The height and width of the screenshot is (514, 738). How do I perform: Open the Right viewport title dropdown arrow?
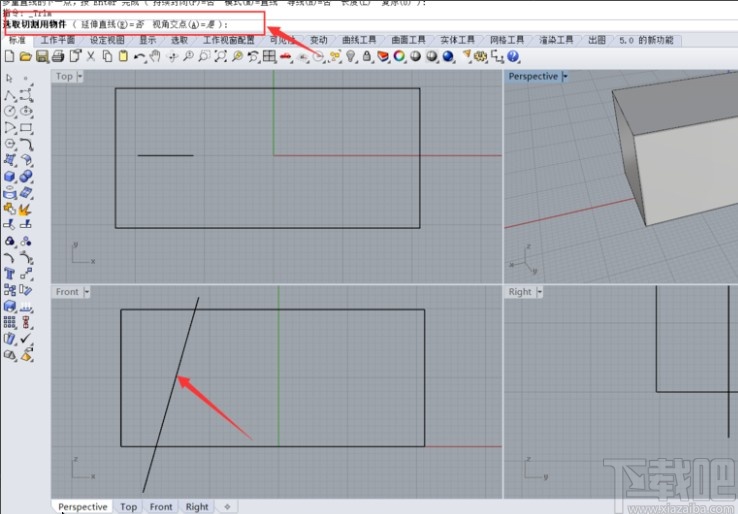(539, 292)
